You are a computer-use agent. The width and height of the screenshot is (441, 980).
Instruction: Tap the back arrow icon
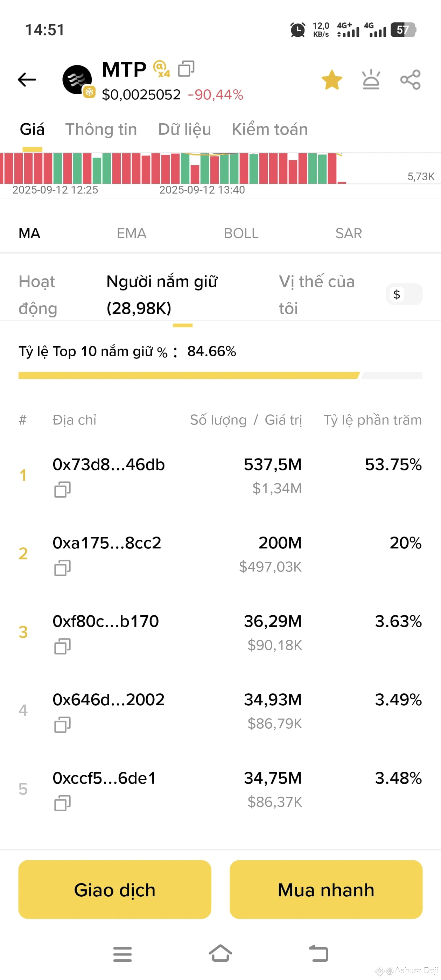[27, 79]
